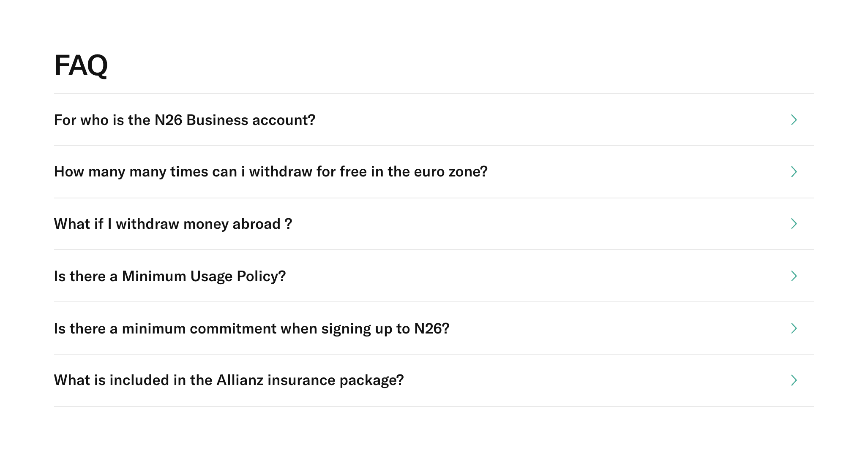Click the chevron beside the Allianz insurance package question
Viewport: 868px width, 461px height.
pos(794,380)
